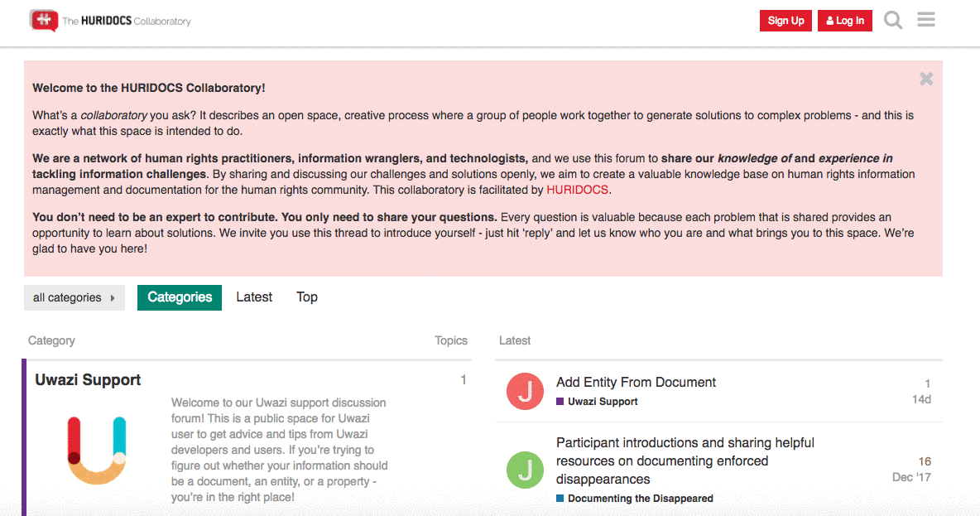Click the Topics column header
Image resolution: width=980 pixels, height=516 pixels.
click(x=451, y=340)
